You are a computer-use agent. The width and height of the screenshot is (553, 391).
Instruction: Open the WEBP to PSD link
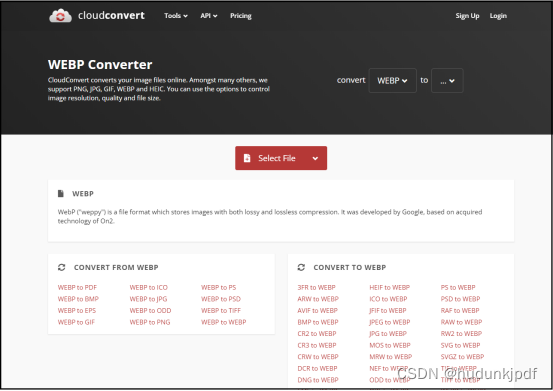click(x=221, y=299)
